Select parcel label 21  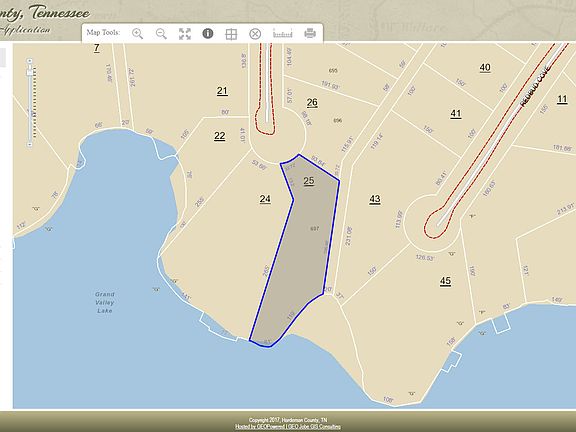[x=222, y=91]
